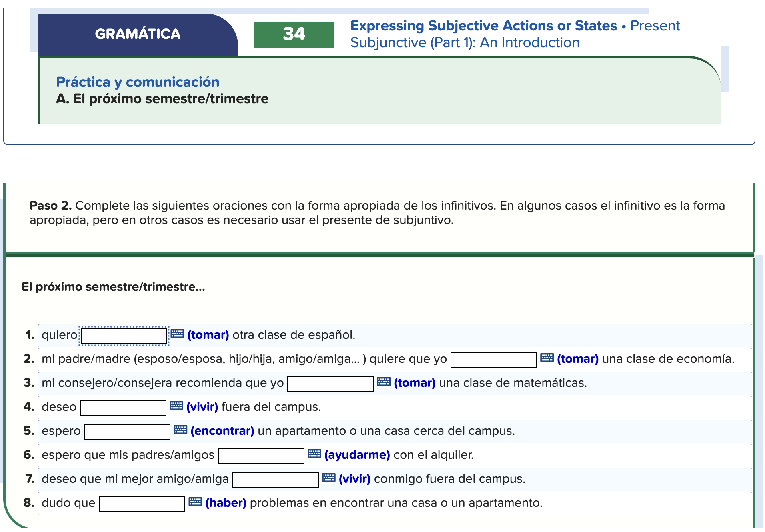
Task: Click the keyboard icon next to item 7's blank
Action: (328, 478)
